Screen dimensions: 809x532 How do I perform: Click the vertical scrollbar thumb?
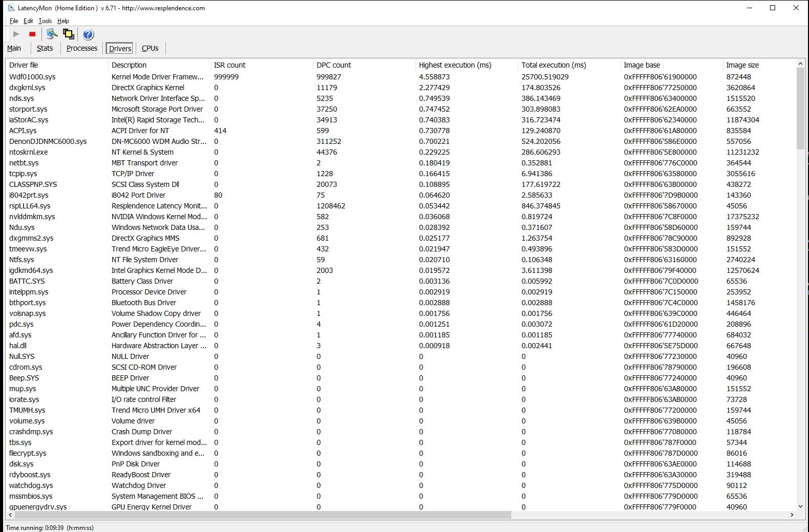coord(800,109)
